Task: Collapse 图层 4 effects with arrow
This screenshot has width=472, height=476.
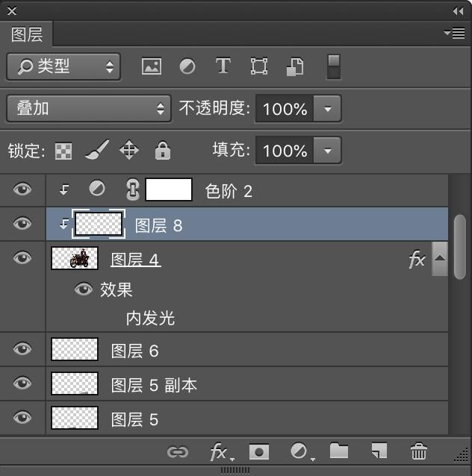Action: point(440,259)
